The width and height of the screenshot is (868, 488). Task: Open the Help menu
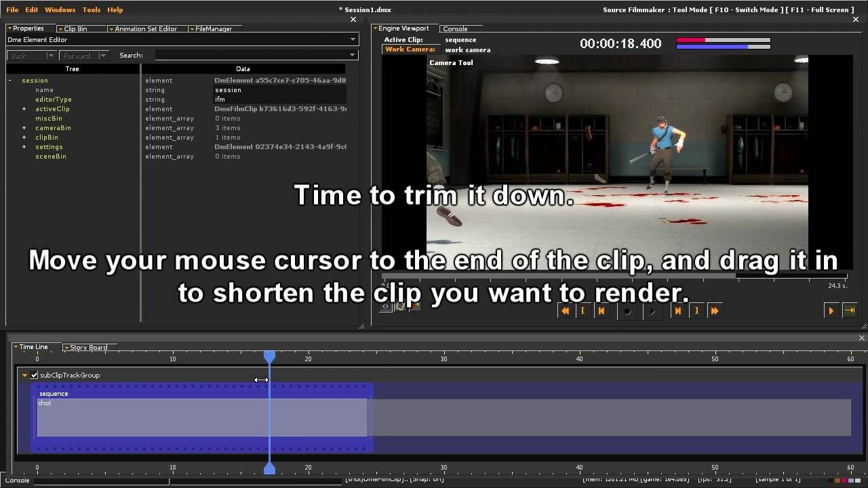point(115,9)
